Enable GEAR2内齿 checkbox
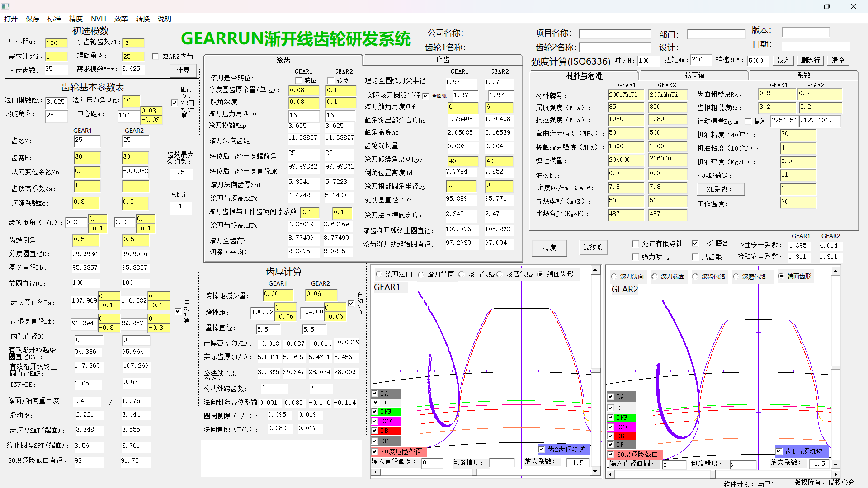The height and width of the screenshot is (488, 868). coord(156,56)
